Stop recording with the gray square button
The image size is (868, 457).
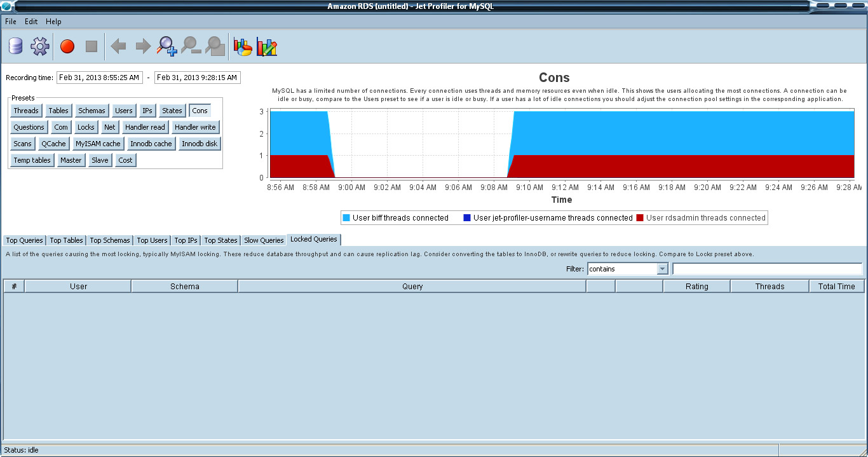(92, 46)
